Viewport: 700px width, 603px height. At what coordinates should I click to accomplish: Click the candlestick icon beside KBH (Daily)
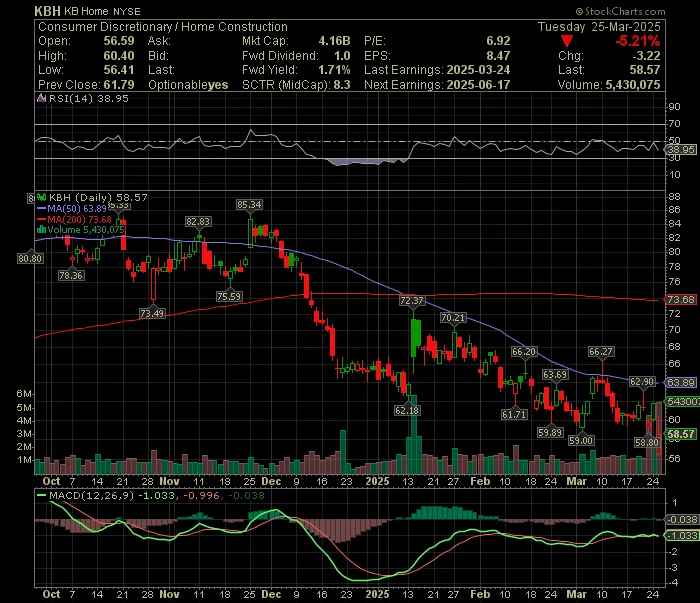42,197
